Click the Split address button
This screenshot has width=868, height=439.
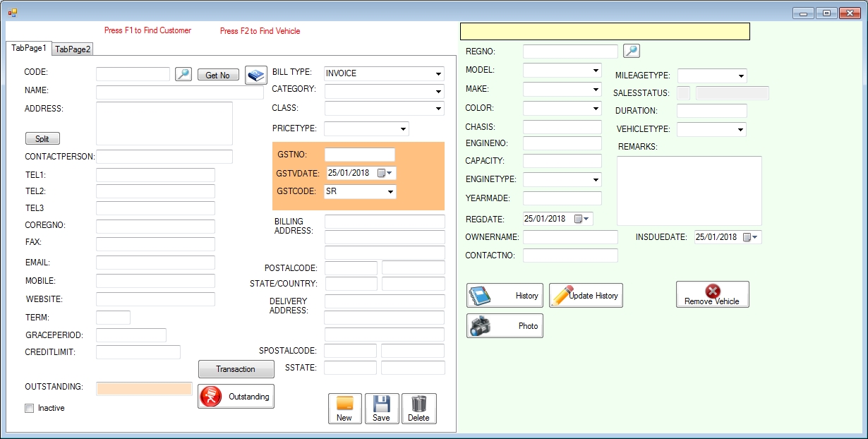point(42,139)
